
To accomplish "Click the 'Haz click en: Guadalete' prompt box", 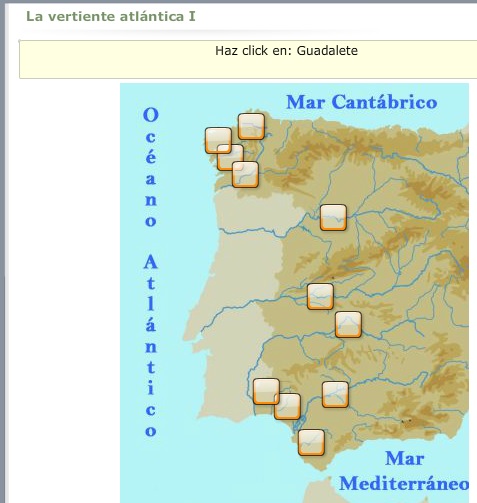I will pos(248,59).
